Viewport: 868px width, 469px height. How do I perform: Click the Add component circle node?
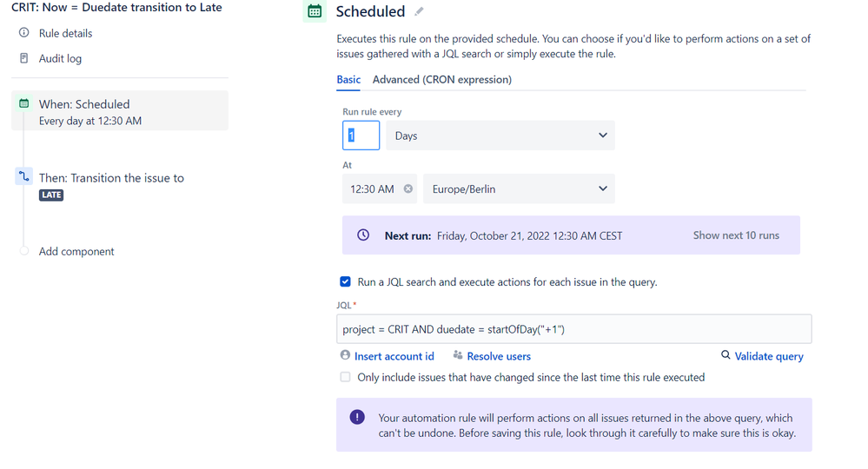coord(23,251)
